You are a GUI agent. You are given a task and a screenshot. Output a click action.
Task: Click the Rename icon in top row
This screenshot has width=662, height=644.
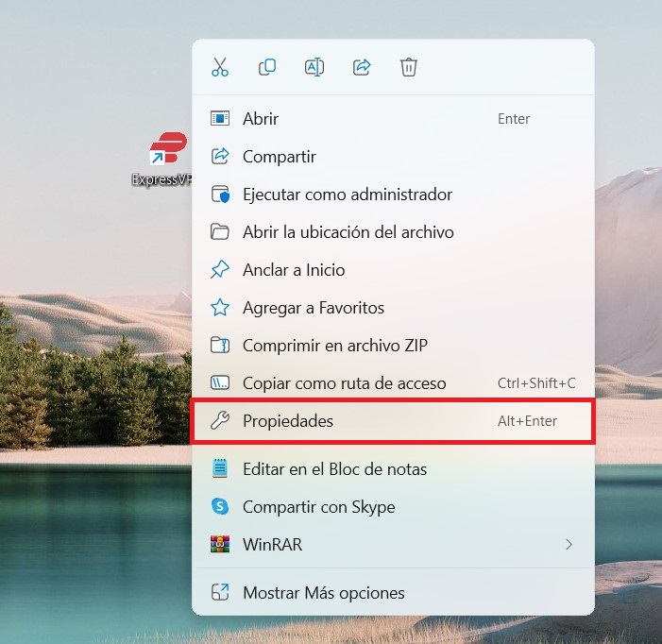(x=314, y=67)
